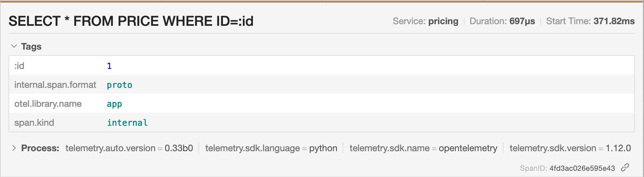The image size is (644, 177).
Task: Collapse the Tags section chevron
Action: point(14,46)
